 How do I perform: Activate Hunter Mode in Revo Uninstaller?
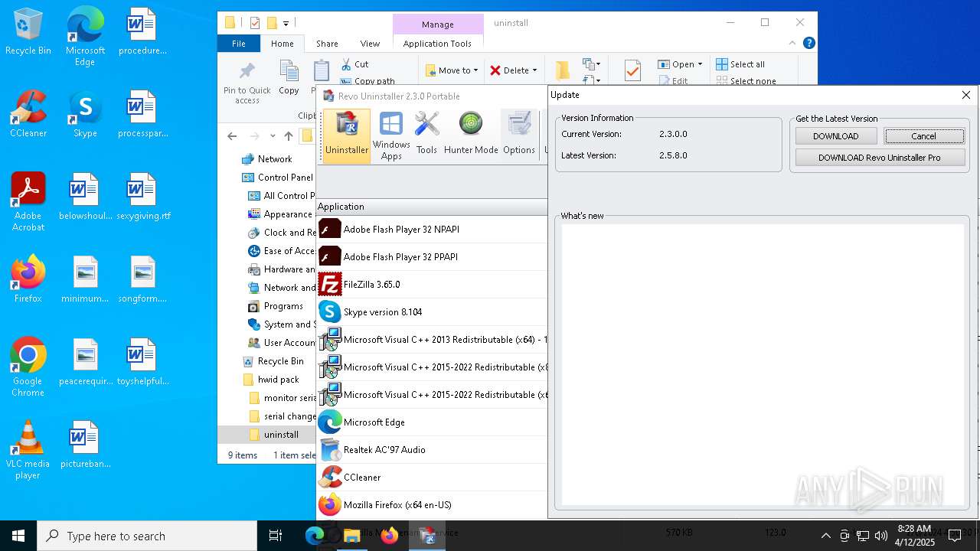point(471,135)
